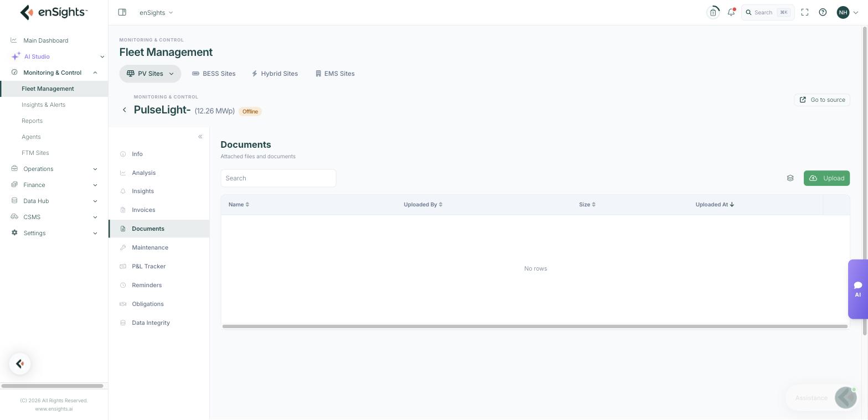
Task: Open the notifications bell
Action: [731, 12]
